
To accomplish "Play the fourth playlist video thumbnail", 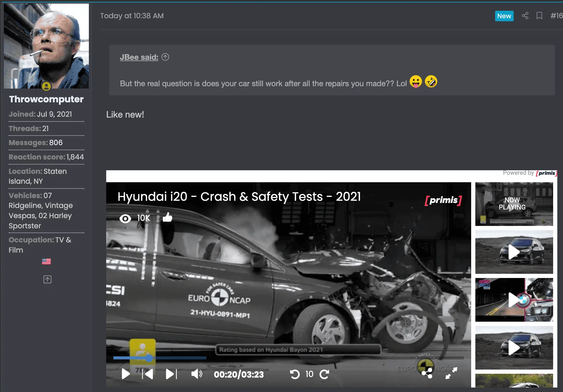I will (x=514, y=348).
